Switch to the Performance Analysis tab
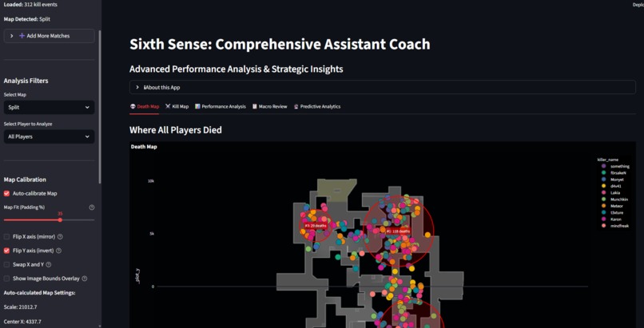Image resolution: width=644 pixels, height=328 pixels. pyautogui.click(x=221, y=107)
